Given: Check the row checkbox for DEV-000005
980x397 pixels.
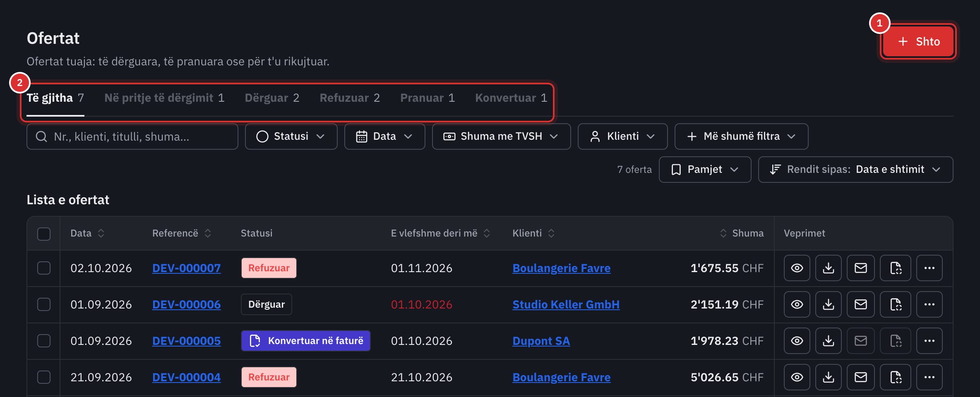Looking at the screenshot, I should [x=44, y=341].
